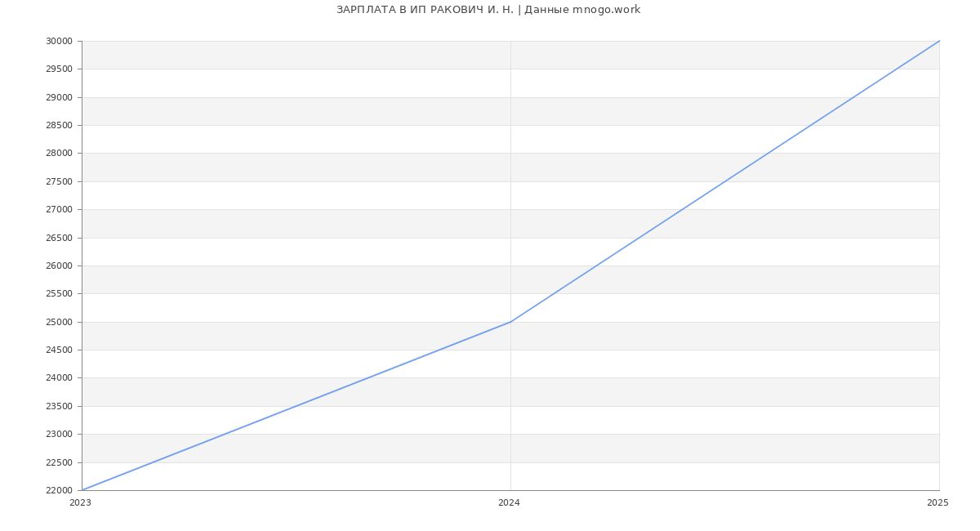
Task: Click the 25000 y-axis label
Action: (59, 322)
